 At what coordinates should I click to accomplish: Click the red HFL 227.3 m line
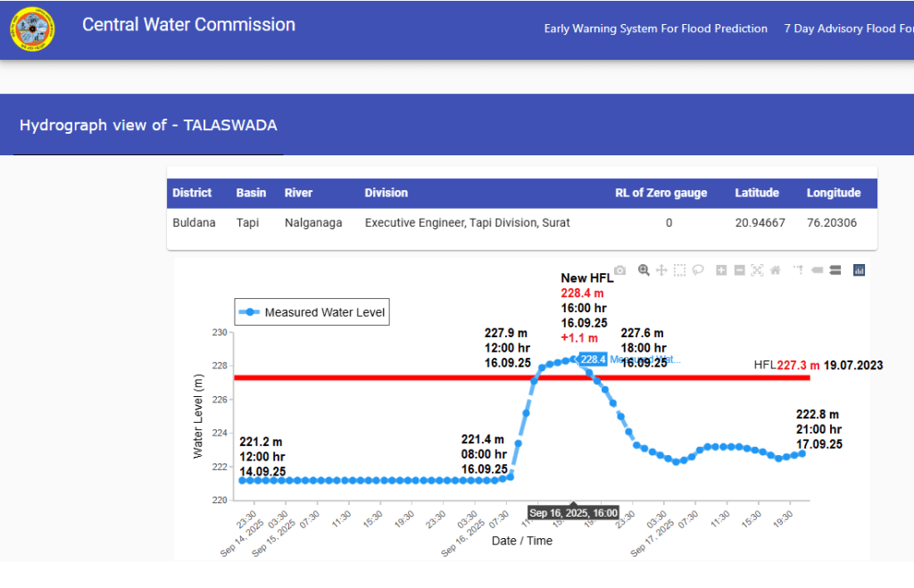click(x=402, y=377)
